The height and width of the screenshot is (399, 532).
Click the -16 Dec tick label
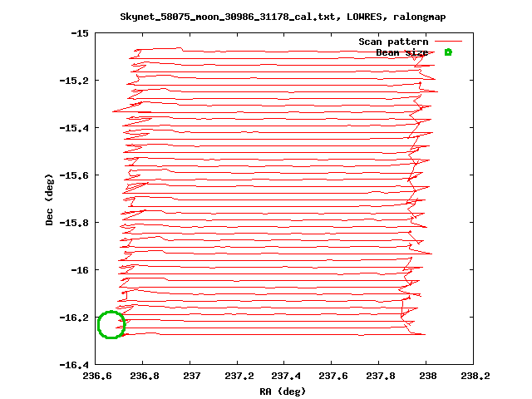point(80,270)
